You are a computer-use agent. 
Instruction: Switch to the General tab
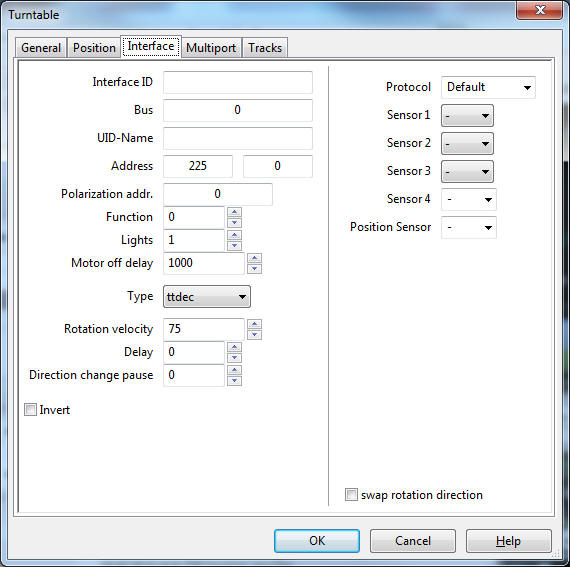click(x=41, y=48)
